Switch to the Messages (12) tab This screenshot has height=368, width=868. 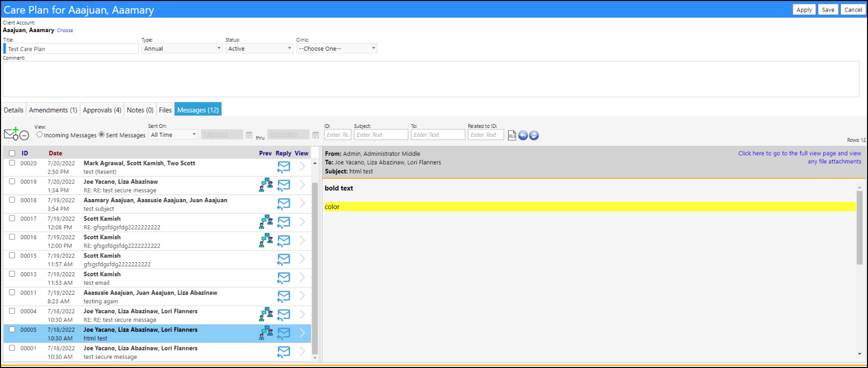coord(198,110)
